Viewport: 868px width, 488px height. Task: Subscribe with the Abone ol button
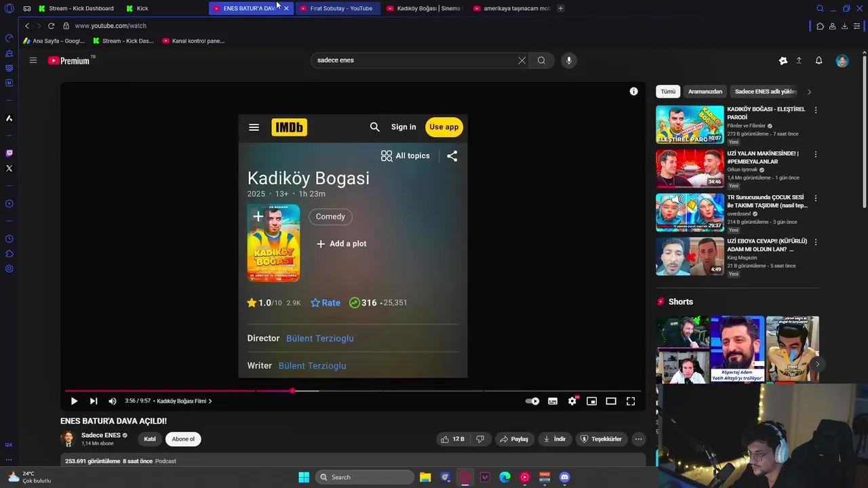click(x=183, y=439)
